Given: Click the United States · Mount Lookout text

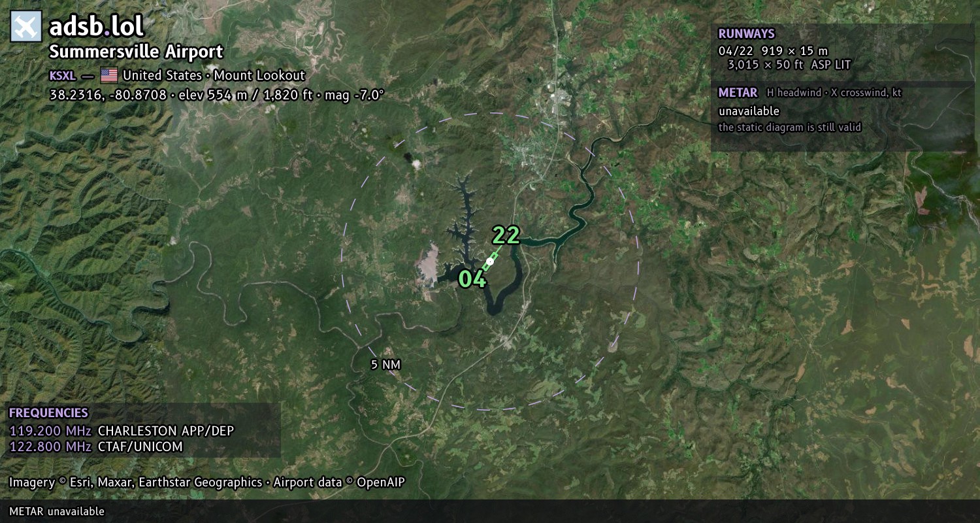Looking at the screenshot, I should click(214, 75).
